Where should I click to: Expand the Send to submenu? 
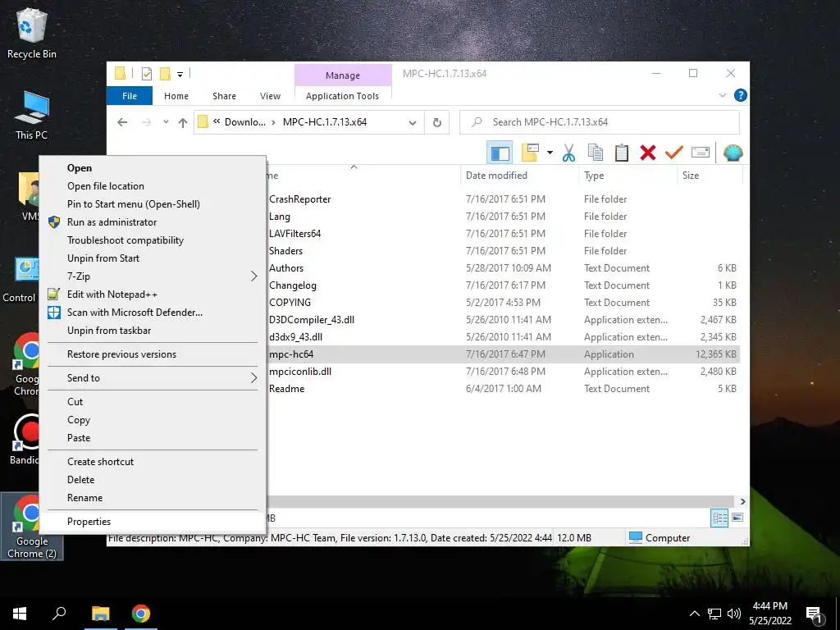coord(153,378)
